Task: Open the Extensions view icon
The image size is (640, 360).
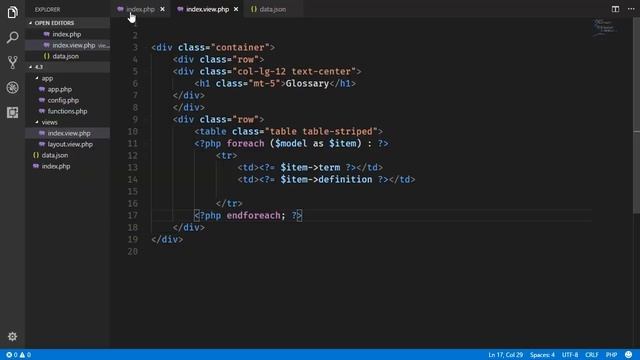Action: (x=12, y=112)
